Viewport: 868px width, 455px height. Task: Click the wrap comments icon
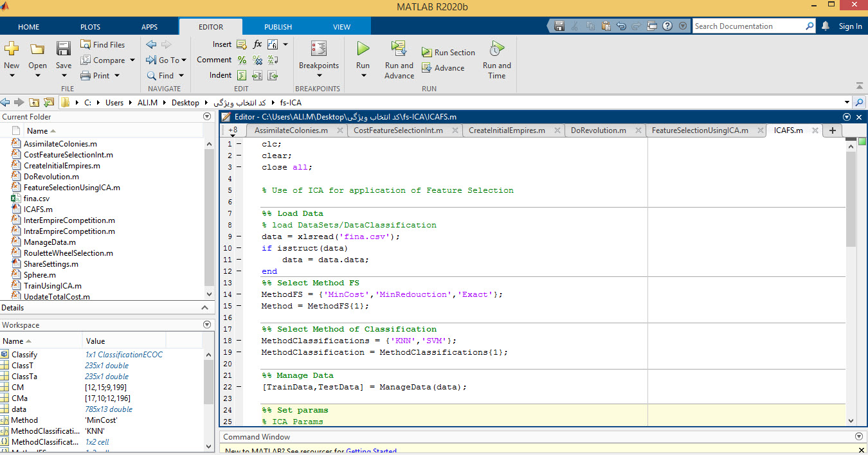click(273, 60)
